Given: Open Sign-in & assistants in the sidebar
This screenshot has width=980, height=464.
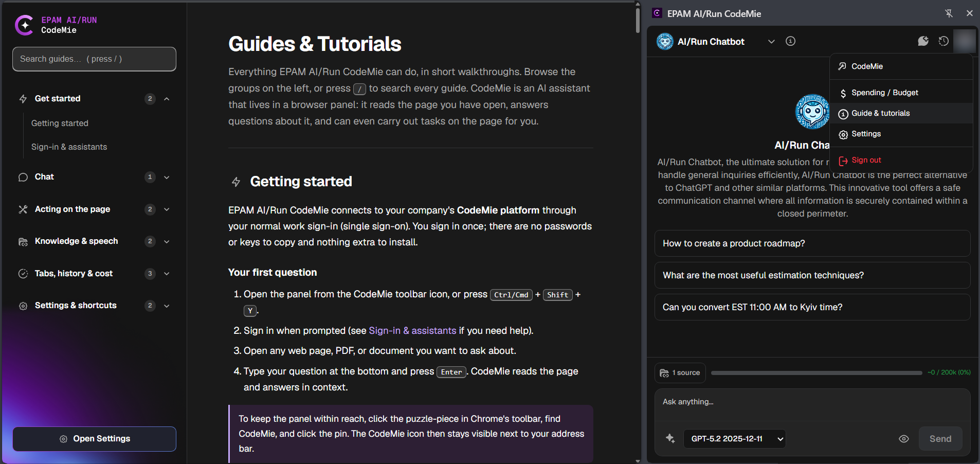Looking at the screenshot, I should [x=69, y=147].
